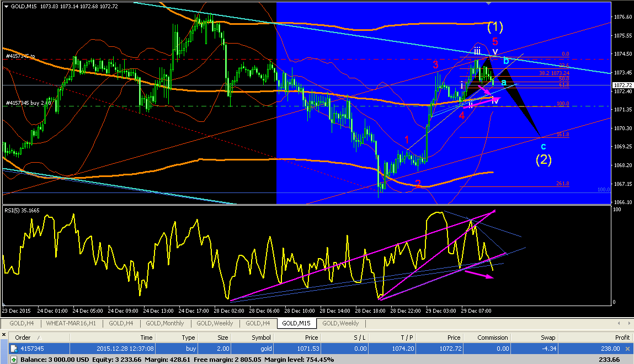Viewport: 634px width, 364px height.
Task: Click the order ticket icon beside 4157345
Action: (x=14, y=349)
